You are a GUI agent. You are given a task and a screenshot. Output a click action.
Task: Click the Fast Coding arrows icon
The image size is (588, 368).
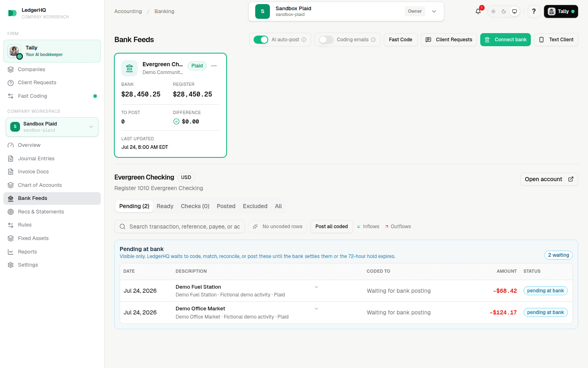(11, 96)
